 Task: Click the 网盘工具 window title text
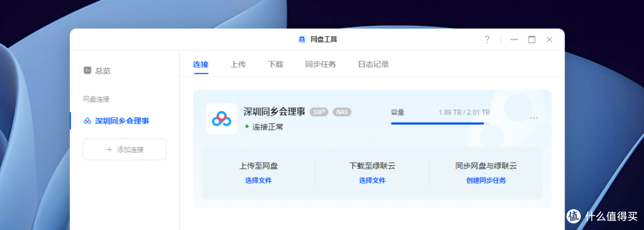point(324,39)
